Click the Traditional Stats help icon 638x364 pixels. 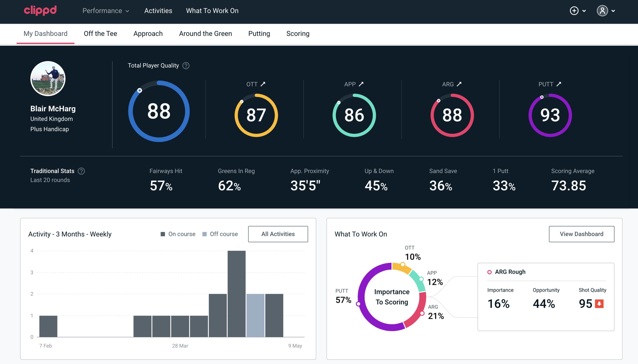[81, 171]
